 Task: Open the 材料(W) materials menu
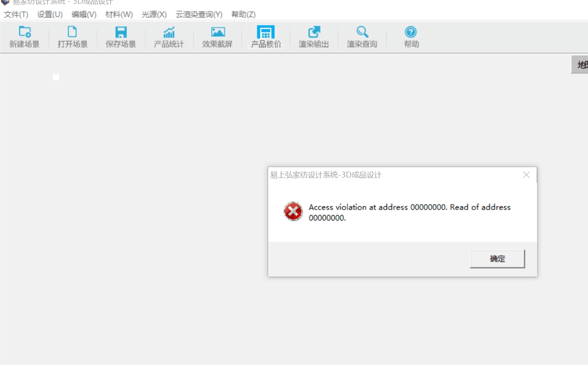pos(119,15)
